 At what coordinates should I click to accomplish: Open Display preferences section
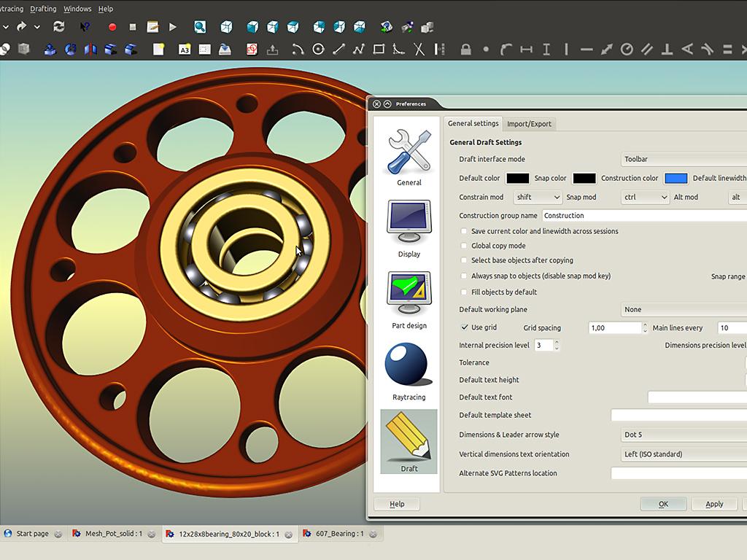[x=409, y=229]
